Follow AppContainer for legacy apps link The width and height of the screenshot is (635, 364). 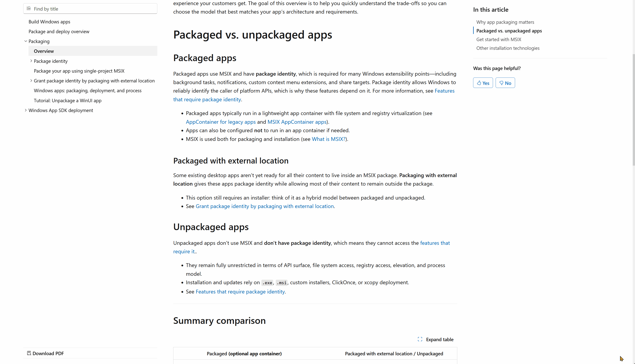[x=220, y=122]
